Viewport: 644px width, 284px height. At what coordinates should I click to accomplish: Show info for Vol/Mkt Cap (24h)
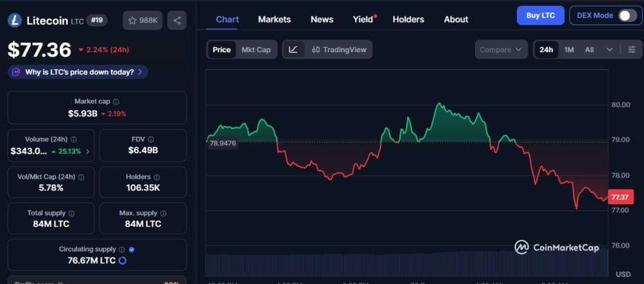pyautogui.click(x=81, y=177)
